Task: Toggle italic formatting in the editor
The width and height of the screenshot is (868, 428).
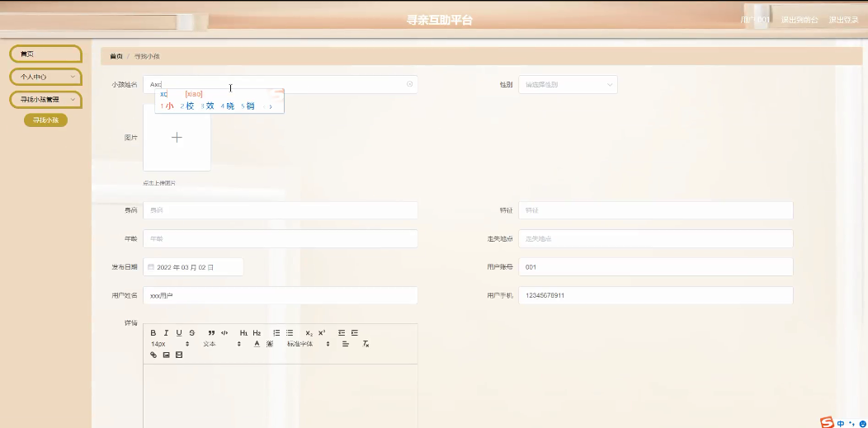Action: pyautogui.click(x=166, y=333)
